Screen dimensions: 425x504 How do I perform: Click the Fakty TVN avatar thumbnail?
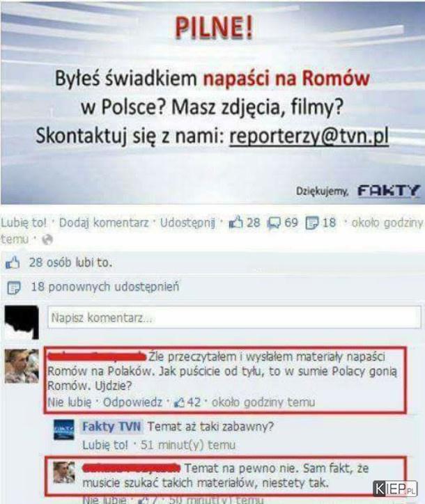tap(63, 430)
